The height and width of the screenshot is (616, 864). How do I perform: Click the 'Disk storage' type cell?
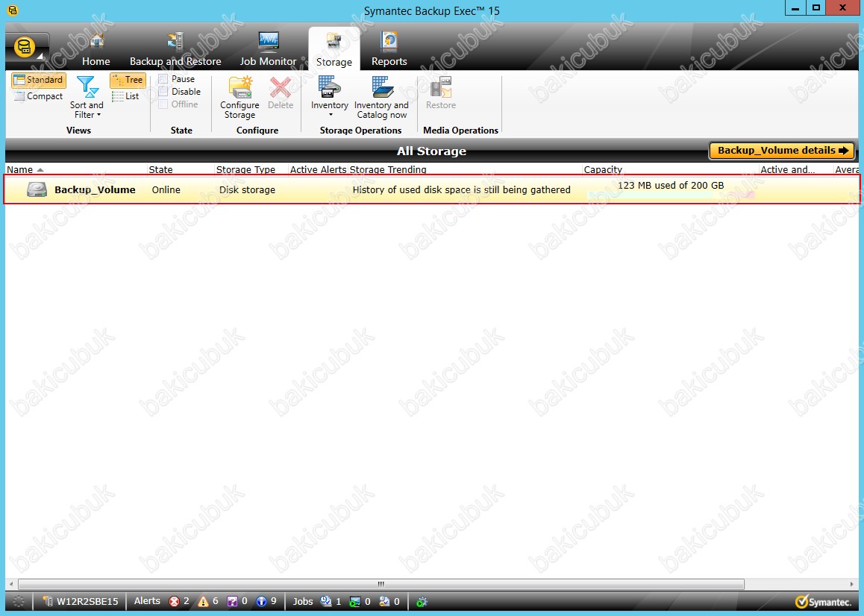(x=247, y=189)
